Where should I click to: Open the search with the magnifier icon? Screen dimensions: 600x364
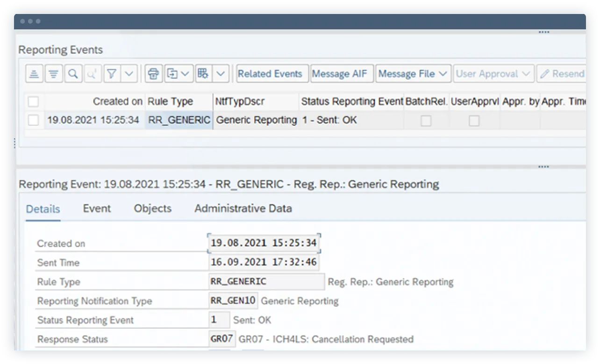coord(73,73)
